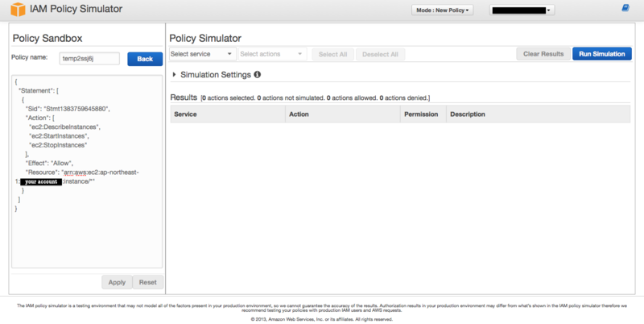Open the documentation book icon
This screenshot has height=324, width=644.
pyautogui.click(x=625, y=8)
